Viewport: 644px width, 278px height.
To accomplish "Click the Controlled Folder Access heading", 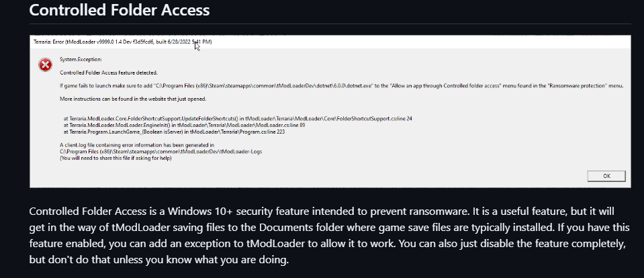I will [x=120, y=10].
